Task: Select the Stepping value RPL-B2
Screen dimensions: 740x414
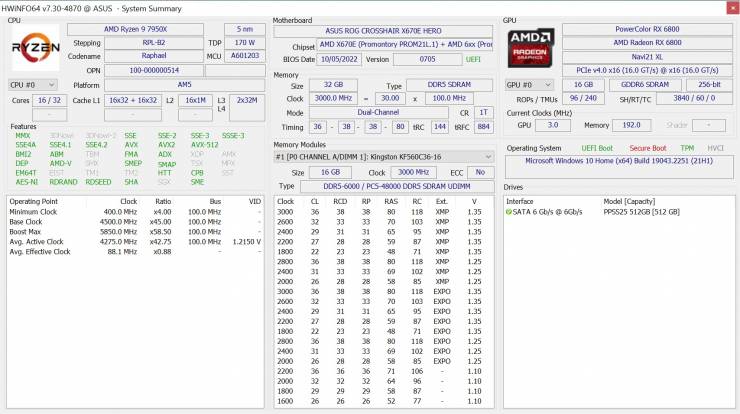Action: tap(154, 43)
